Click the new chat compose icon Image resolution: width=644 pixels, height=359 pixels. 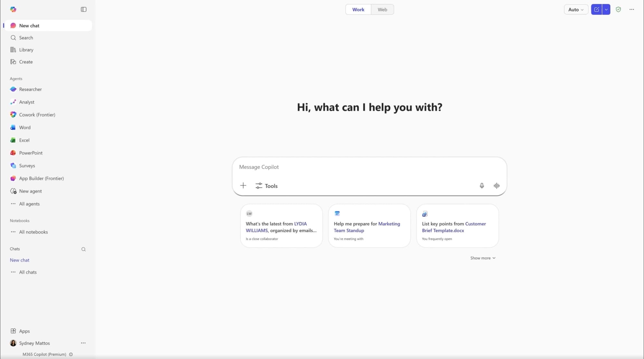(596, 9)
